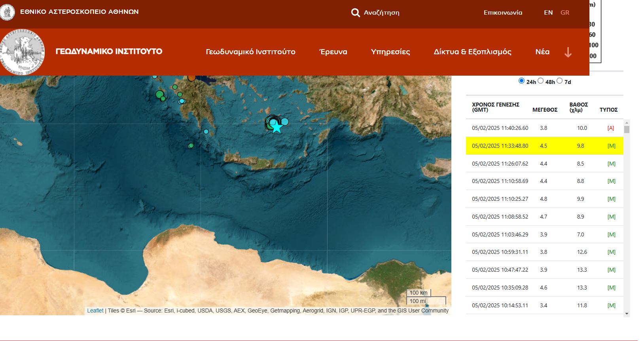Open the Γεωδυναμικό Ινστιτούτο menu item
This screenshot has height=341, width=644.
(x=250, y=52)
